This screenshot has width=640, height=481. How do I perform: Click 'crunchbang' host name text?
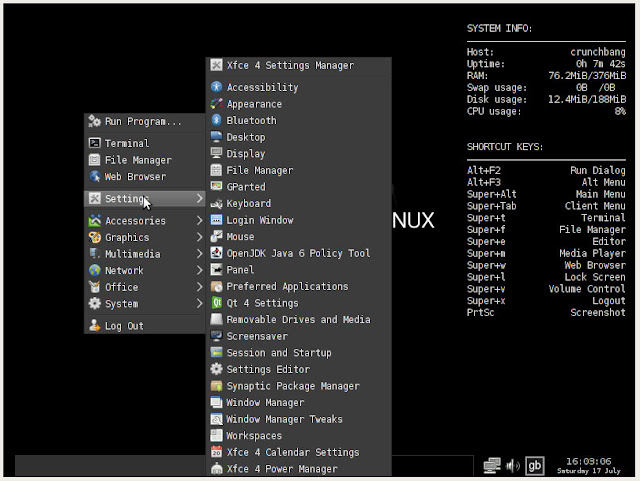click(x=598, y=52)
